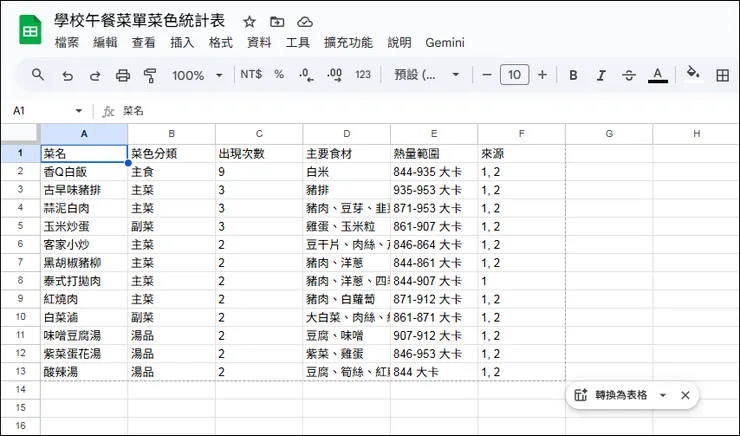The image size is (740, 436).
Task: Check cloud save status icon
Action: point(305,22)
